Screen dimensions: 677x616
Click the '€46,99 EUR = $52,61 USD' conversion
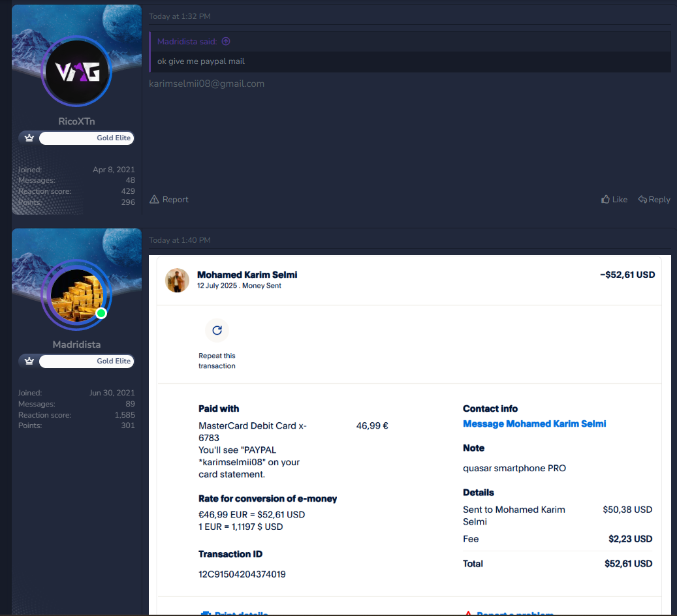click(252, 515)
